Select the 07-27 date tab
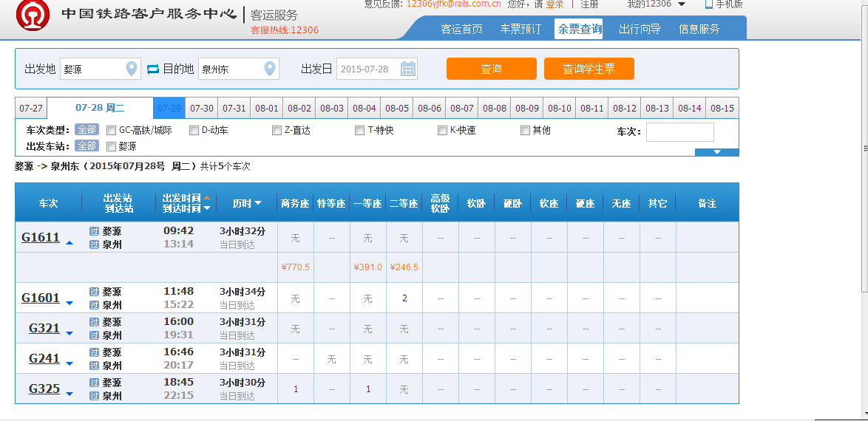868x421 pixels. click(x=31, y=109)
